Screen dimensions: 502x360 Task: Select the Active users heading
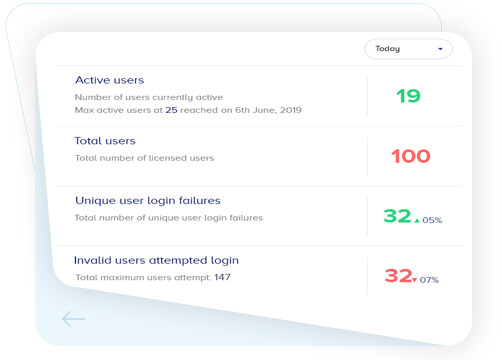tap(110, 80)
